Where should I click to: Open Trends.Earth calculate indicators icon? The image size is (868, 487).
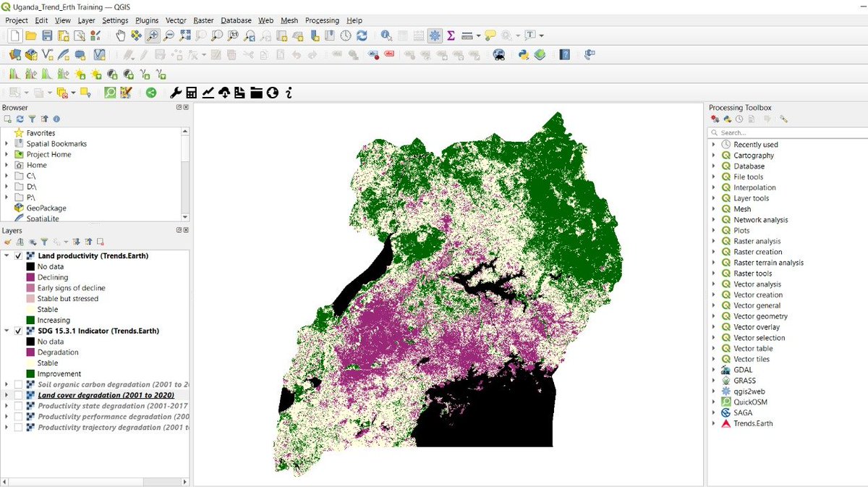tap(192, 93)
